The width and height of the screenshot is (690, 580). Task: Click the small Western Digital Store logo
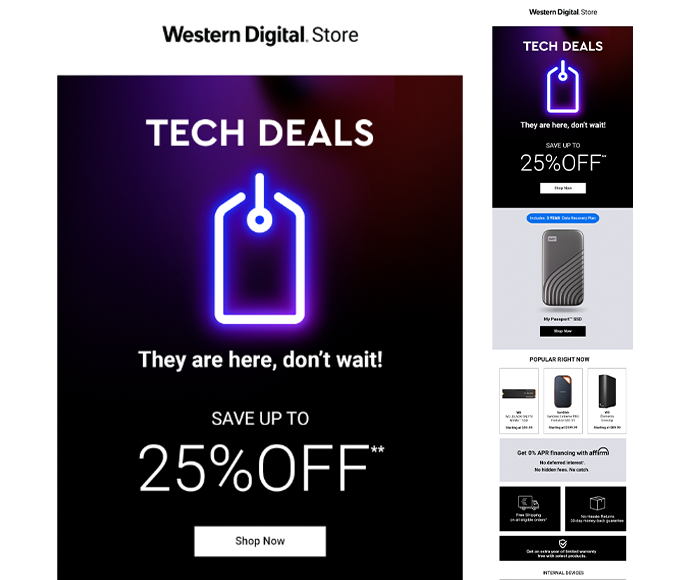[x=563, y=12]
